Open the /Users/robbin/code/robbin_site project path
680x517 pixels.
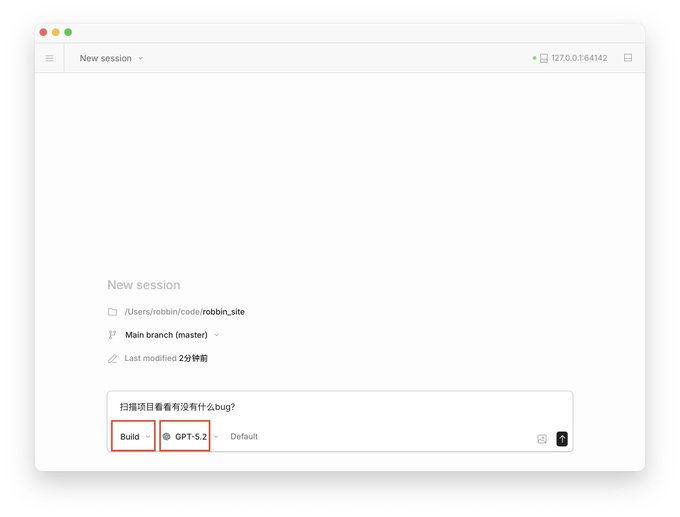(x=184, y=312)
